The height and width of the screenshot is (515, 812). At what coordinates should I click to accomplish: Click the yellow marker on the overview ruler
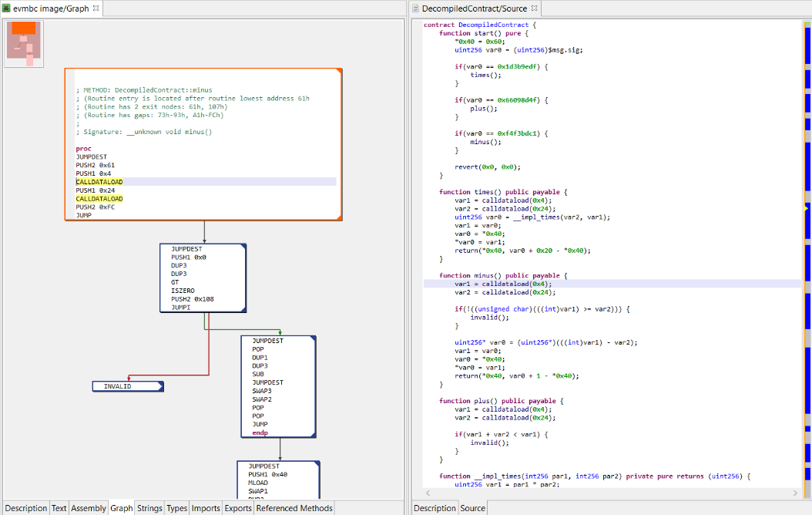(807, 208)
